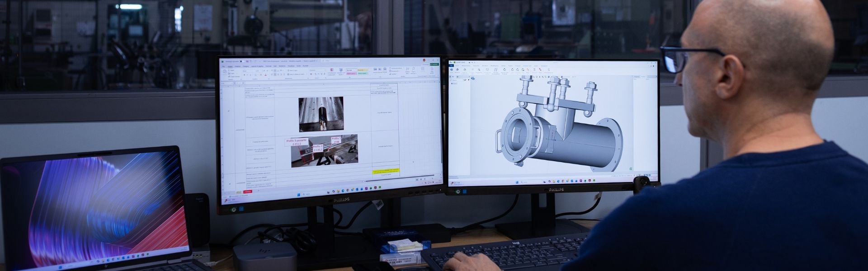Apply the yellow Neutral cell style
Image resolution: width=868 pixels, height=271 pixels.
[363, 70]
